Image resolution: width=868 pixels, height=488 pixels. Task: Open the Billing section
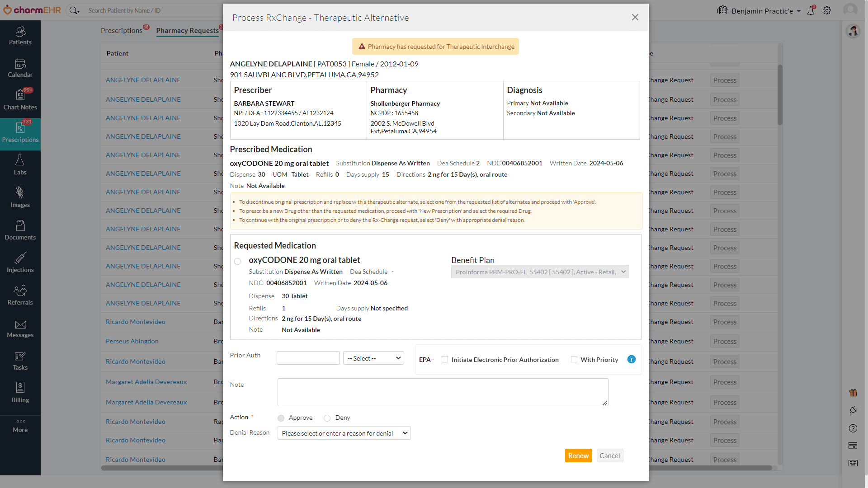click(20, 392)
